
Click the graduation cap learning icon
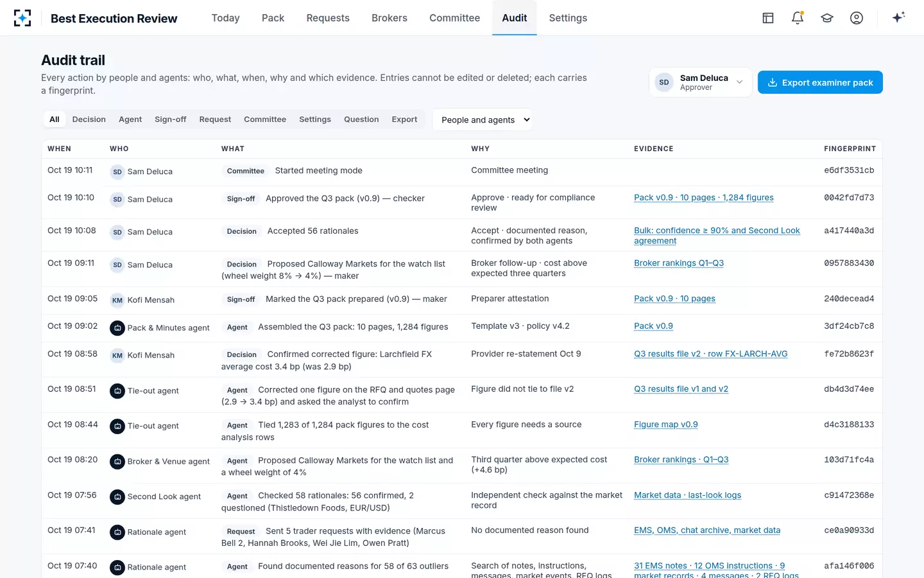pos(827,18)
